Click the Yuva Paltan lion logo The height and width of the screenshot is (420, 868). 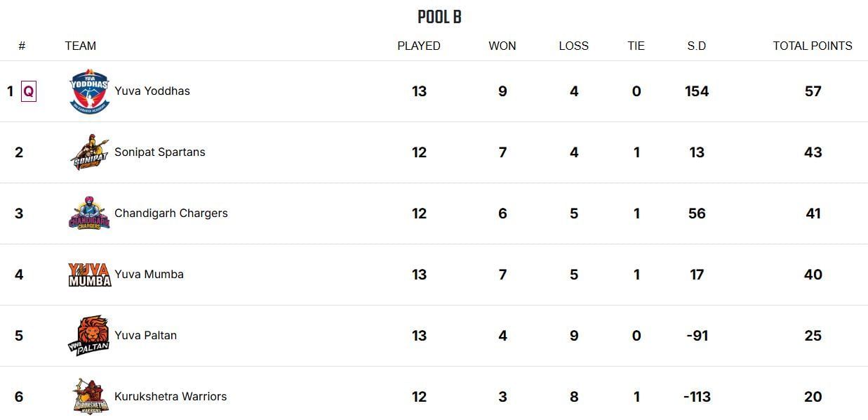tap(90, 336)
